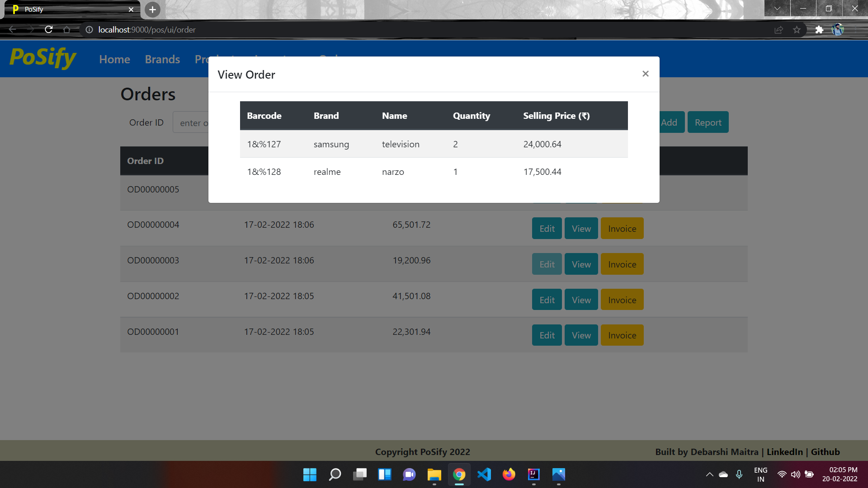
Task: Open the browser tab search dropdown
Action: point(777,9)
